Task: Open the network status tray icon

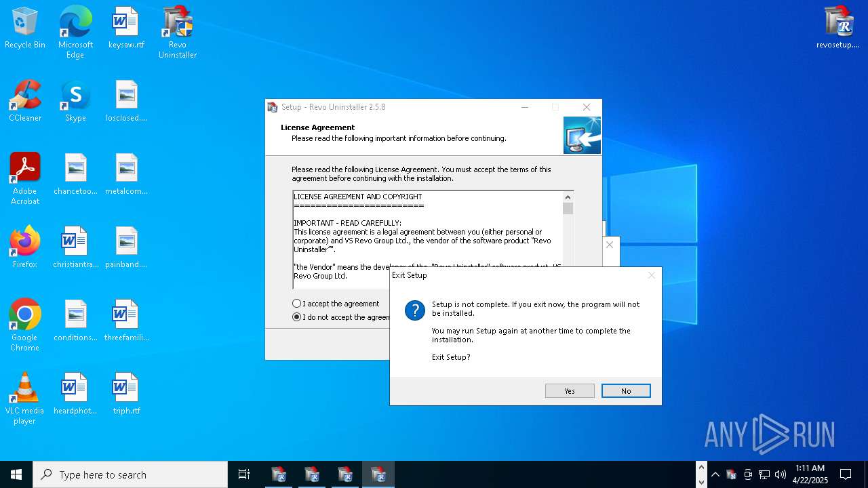Action: [x=764, y=474]
